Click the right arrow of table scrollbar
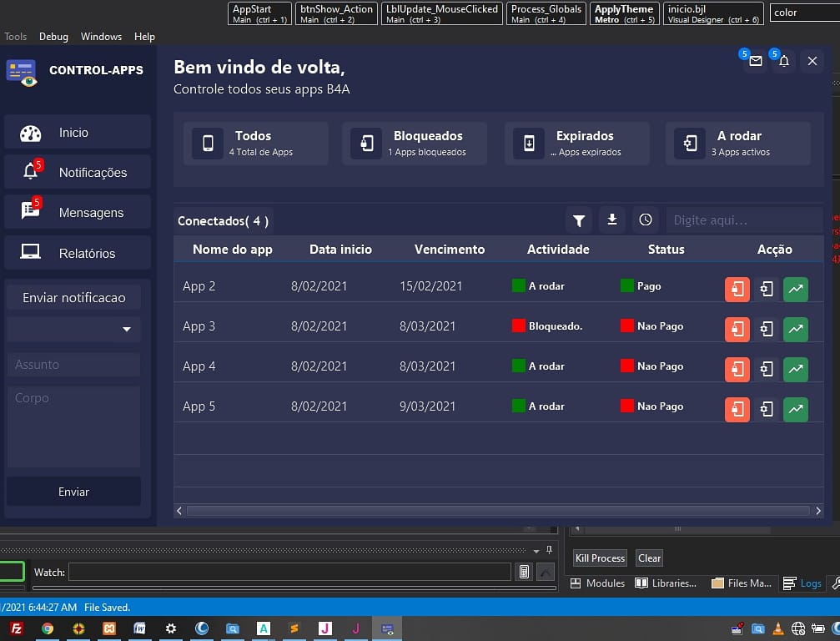840x641 pixels. point(818,511)
